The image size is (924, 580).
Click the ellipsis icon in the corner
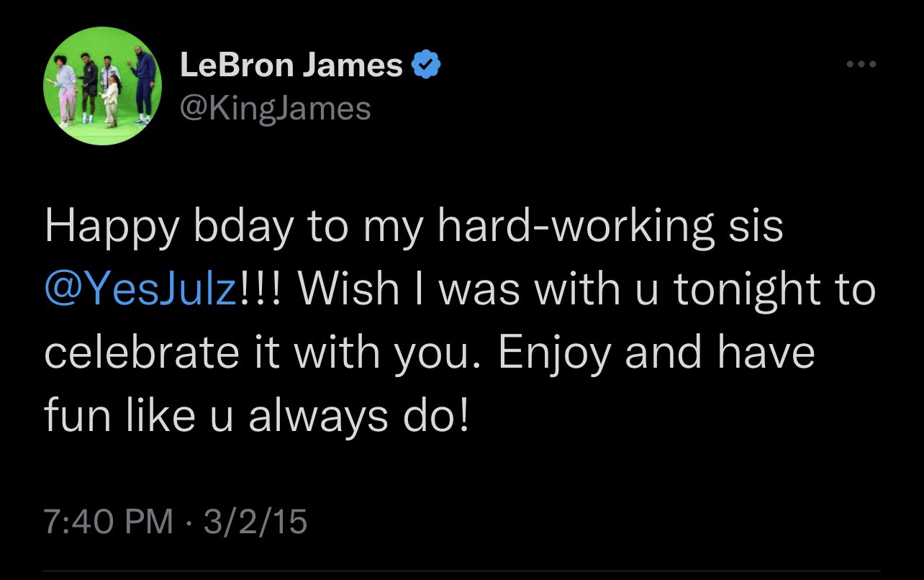click(861, 63)
